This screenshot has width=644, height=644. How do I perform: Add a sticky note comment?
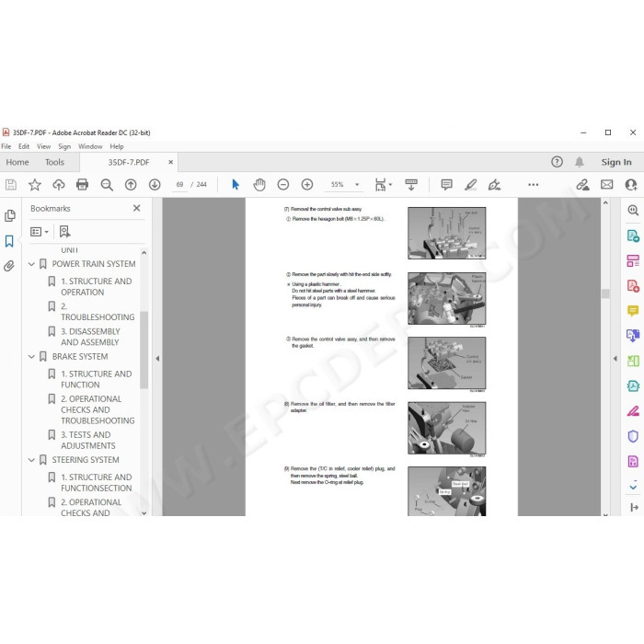tap(446, 185)
